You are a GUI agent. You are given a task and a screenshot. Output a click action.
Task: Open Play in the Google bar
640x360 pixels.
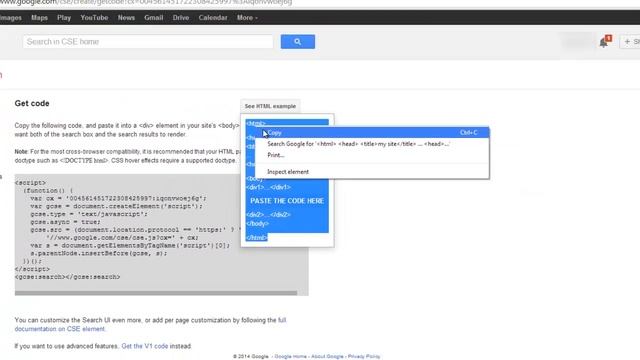(64, 18)
